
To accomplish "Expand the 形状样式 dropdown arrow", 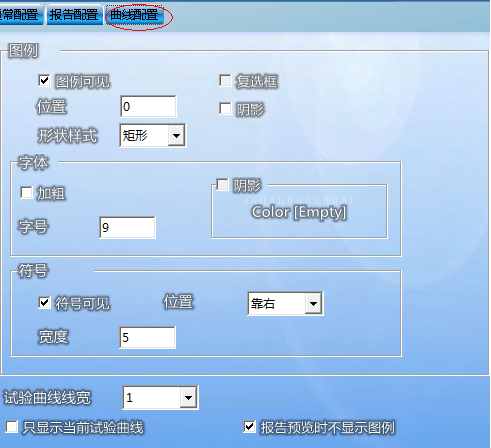I will 176,135.
